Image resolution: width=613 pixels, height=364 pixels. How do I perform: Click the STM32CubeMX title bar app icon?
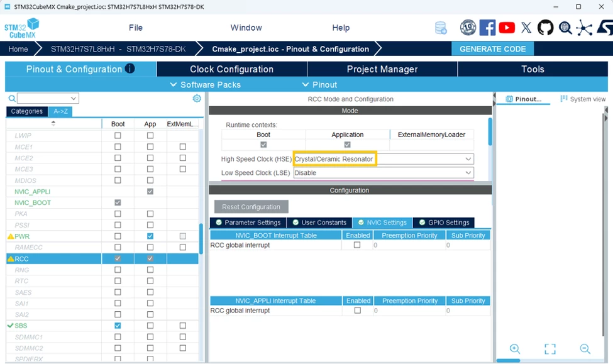[8, 7]
